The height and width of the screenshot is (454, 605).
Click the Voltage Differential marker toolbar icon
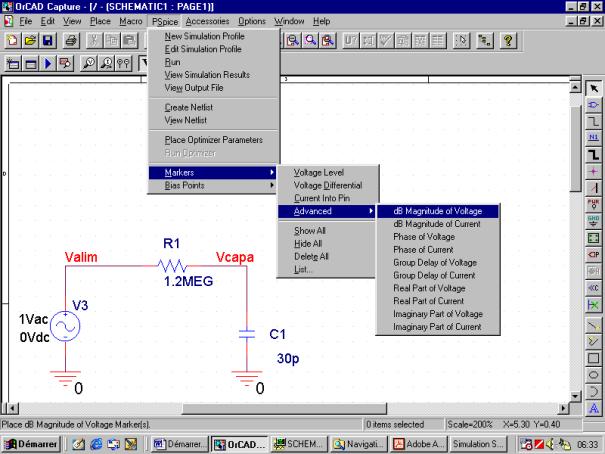[x=123, y=63]
